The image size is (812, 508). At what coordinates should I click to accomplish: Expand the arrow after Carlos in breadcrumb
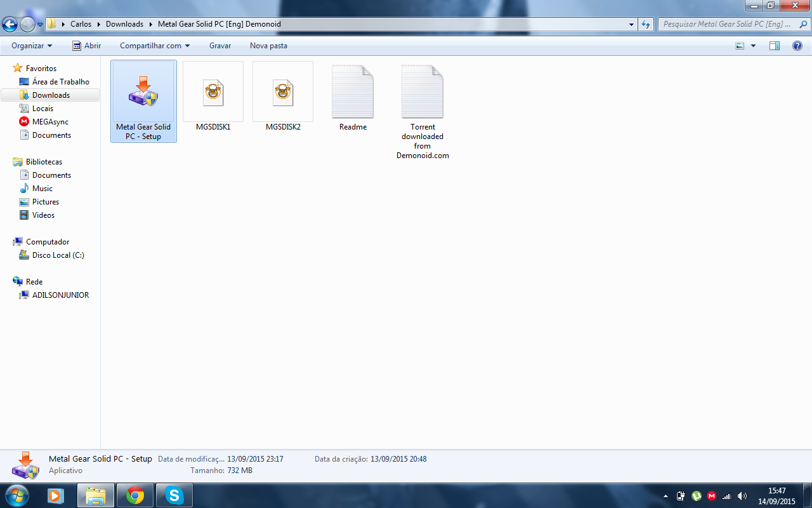pyautogui.click(x=98, y=24)
